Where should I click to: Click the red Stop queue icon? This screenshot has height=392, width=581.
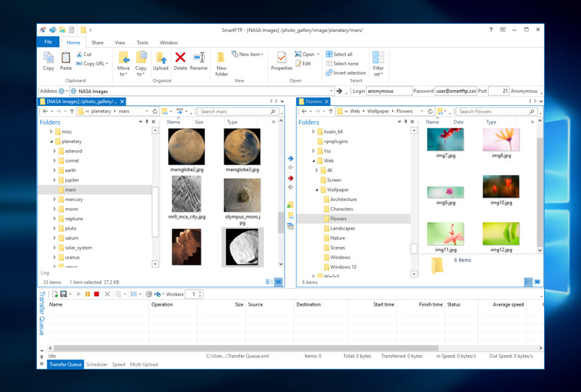pyautogui.click(x=97, y=294)
